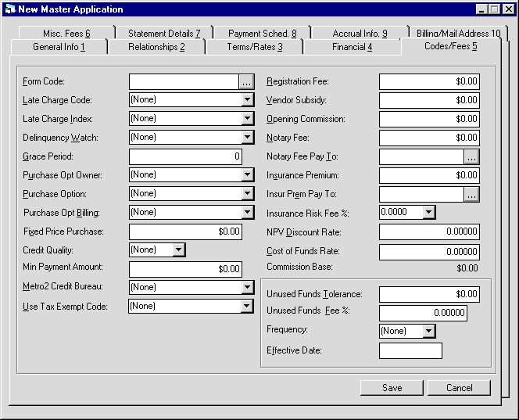Open the Purchase Opt Owner dropdown
The height and width of the screenshot is (420, 519).
coord(247,175)
